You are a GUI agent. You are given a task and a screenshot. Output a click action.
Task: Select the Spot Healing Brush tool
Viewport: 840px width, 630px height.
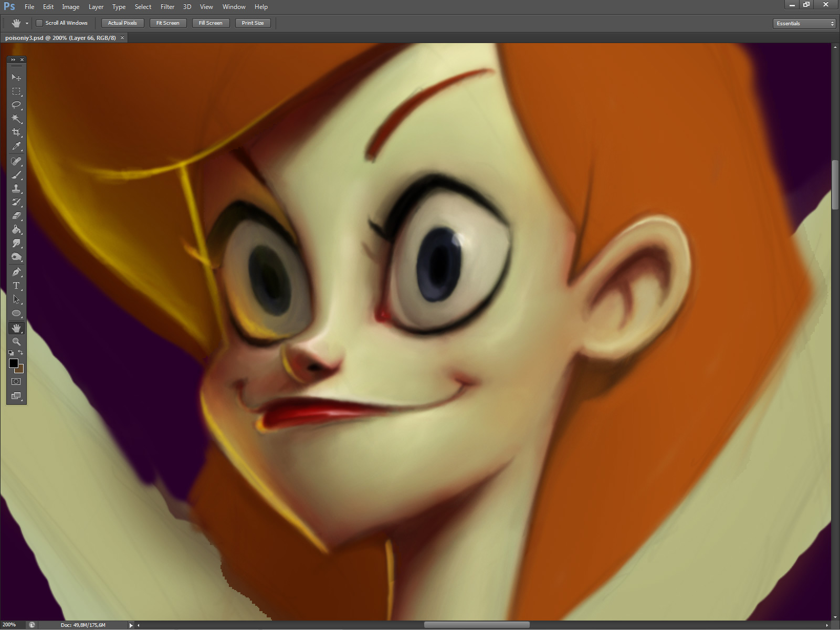pyautogui.click(x=16, y=161)
